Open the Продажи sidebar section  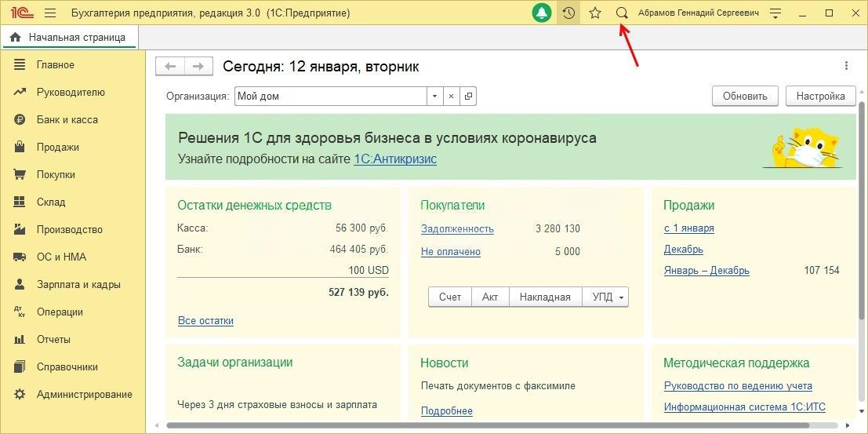57,148
